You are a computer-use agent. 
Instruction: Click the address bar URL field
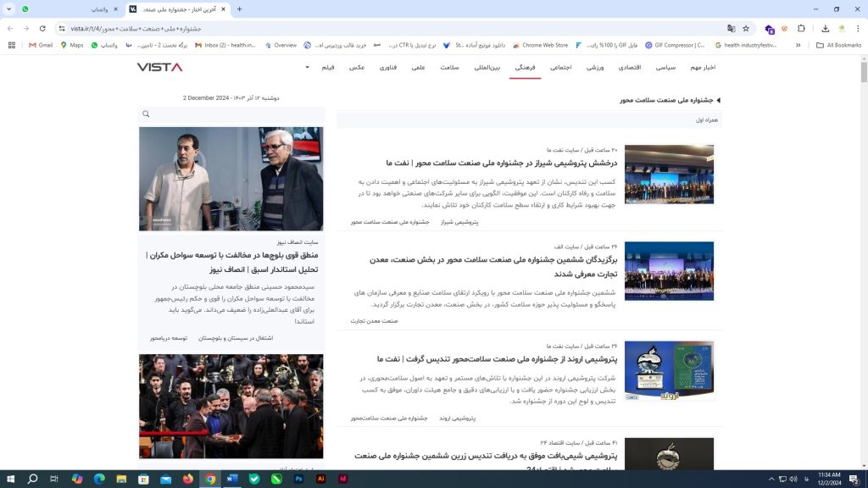tap(381, 28)
